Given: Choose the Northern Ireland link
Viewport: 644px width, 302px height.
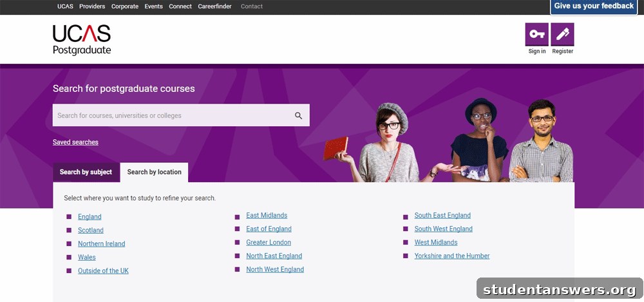Looking at the screenshot, I should 102,244.
